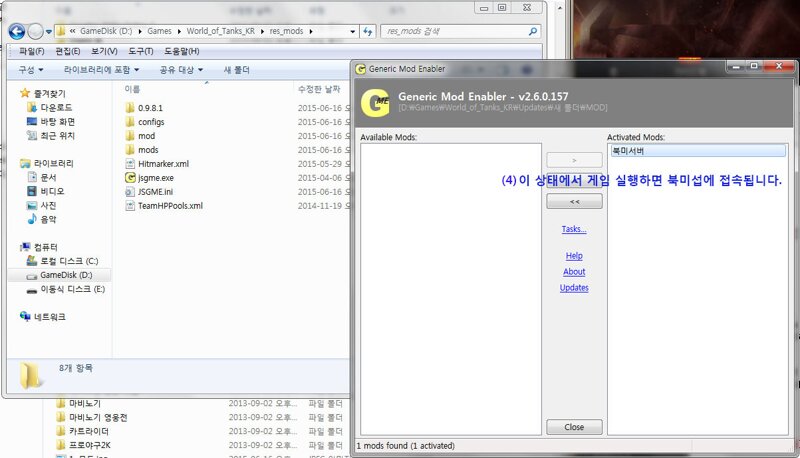Select the mods folder icon

pyautogui.click(x=130, y=149)
